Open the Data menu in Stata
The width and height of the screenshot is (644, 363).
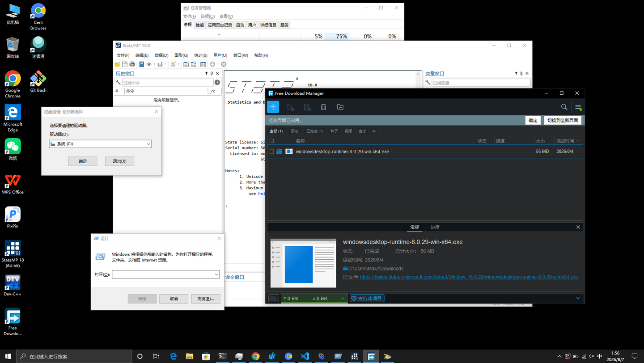161,55
